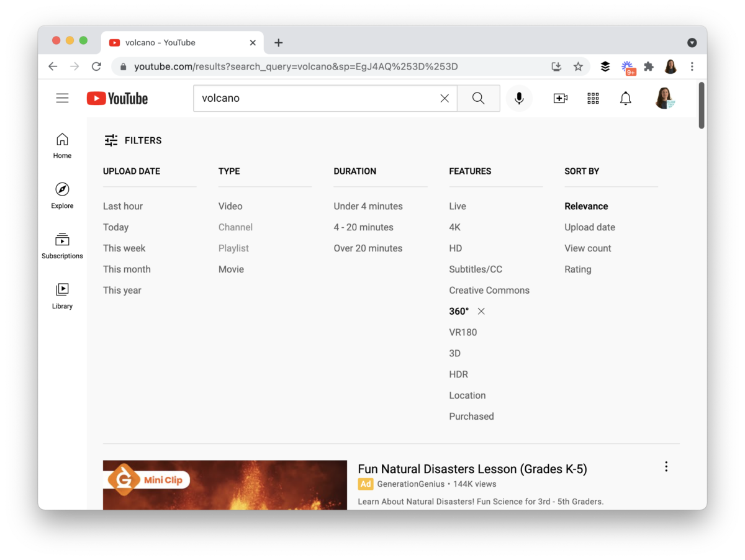Go to Library in the sidebar
745x560 pixels.
62,296
